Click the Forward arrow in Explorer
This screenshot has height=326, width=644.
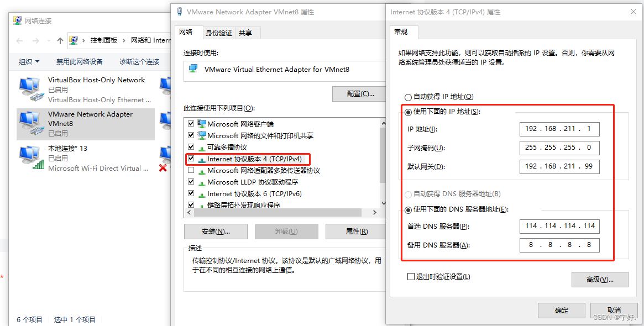tap(36, 41)
